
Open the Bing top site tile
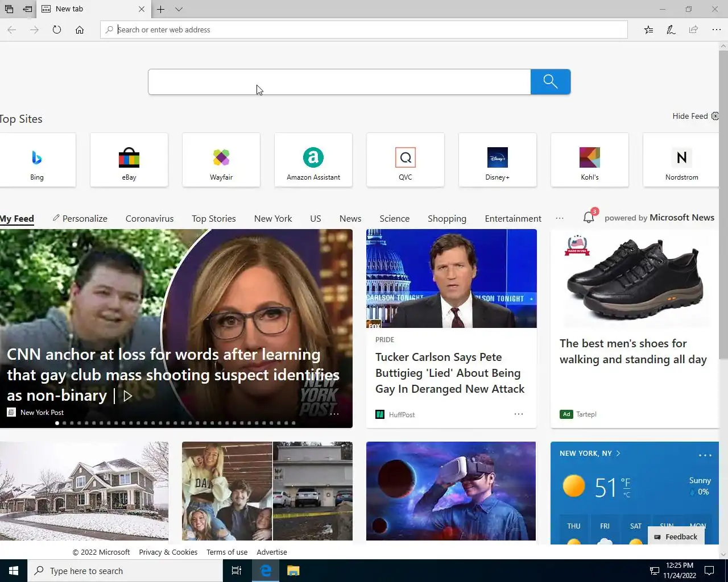(x=37, y=160)
